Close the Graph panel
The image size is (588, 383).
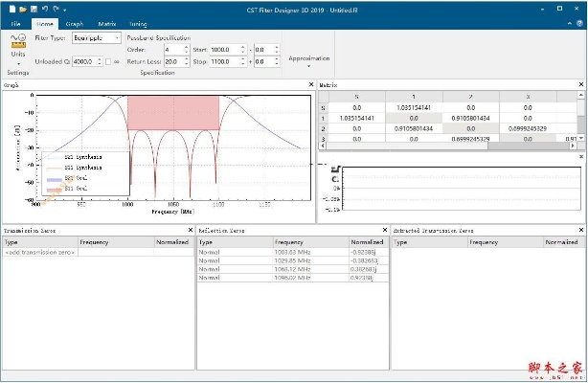pyautogui.click(x=309, y=85)
